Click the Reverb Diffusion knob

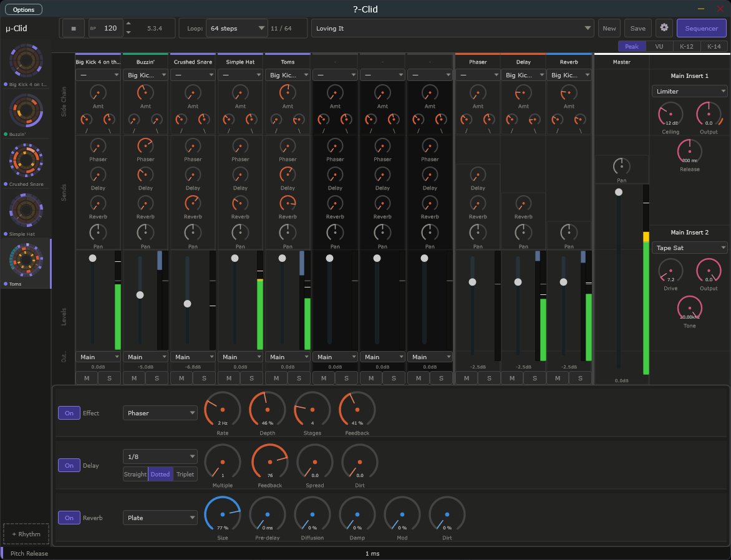tap(312, 514)
